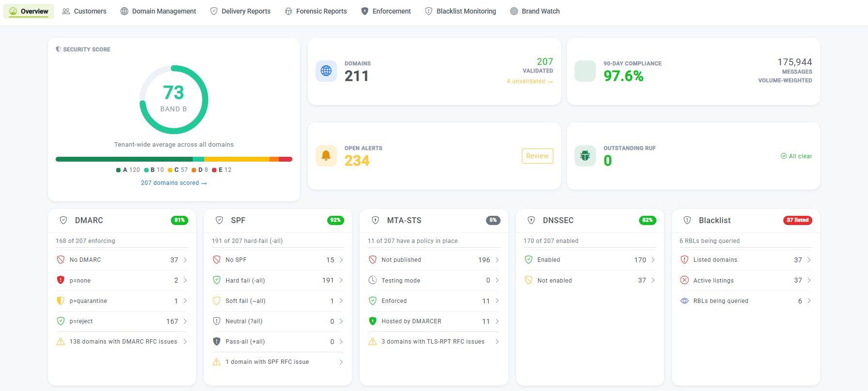Click the MTA-STS 5% badge
Viewport: 868px width, 391px height.
pos(493,220)
